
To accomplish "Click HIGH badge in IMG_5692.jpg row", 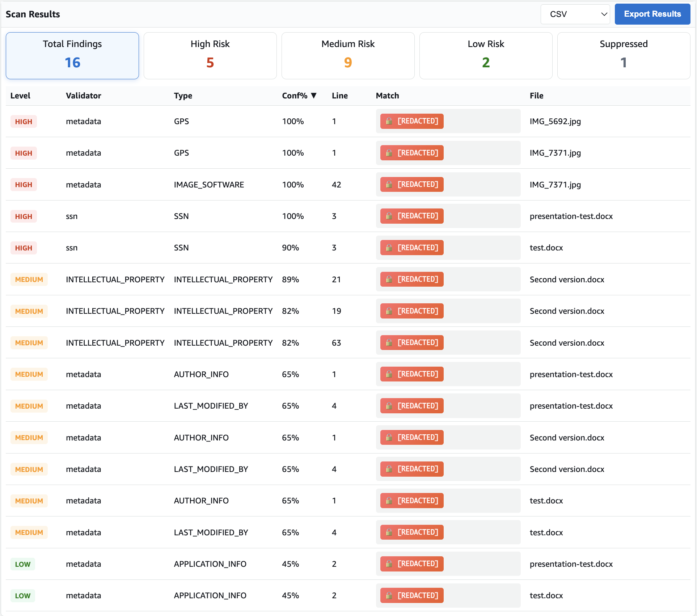I will [24, 122].
